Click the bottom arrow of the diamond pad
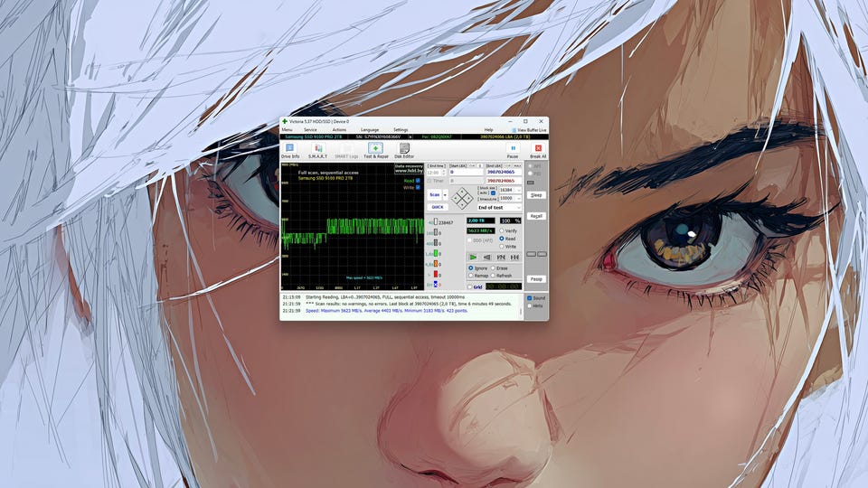This screenshot has width=868, height=488. coord(462,205)
